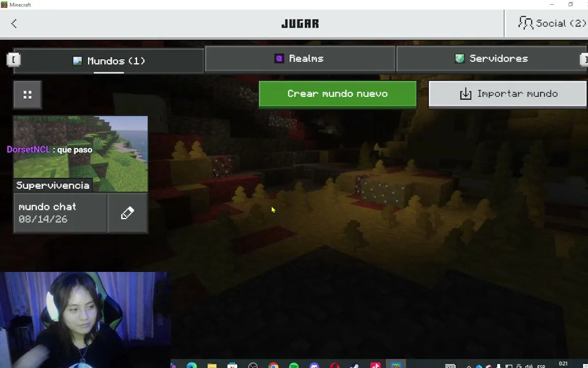The image size is (588, 368).
Task: Click the ESP language indicator
Action: click(541, 366)
